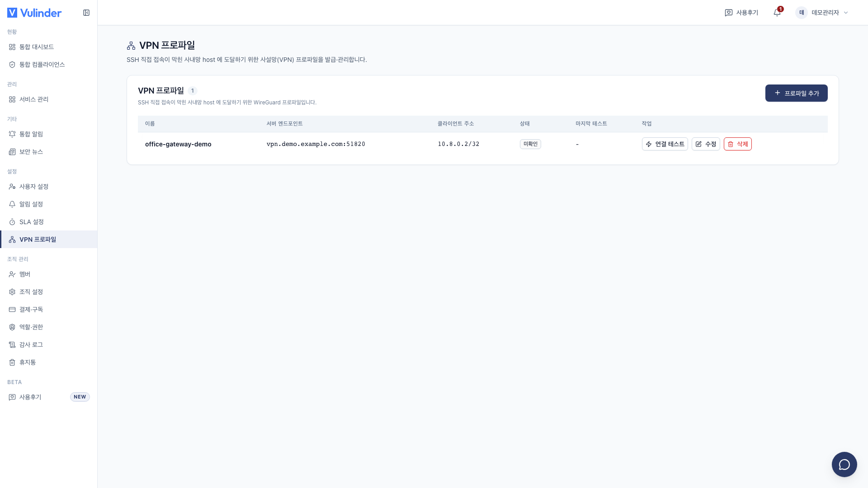The height and width of the screenshot is (488, 868).
Task: Click the 이름 column header
Action: pyautogui.click(x=150, y=124)
